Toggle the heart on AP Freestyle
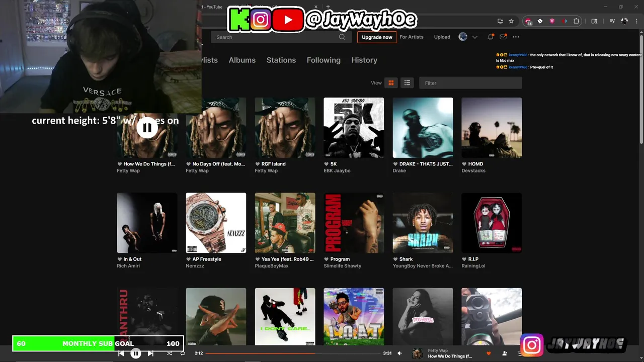Viewport: 644px width, 362px height. (188, 259)
